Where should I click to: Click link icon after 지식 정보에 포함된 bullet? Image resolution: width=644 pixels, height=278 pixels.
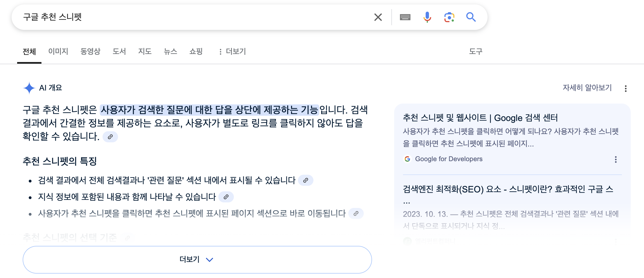coord(226,197)
